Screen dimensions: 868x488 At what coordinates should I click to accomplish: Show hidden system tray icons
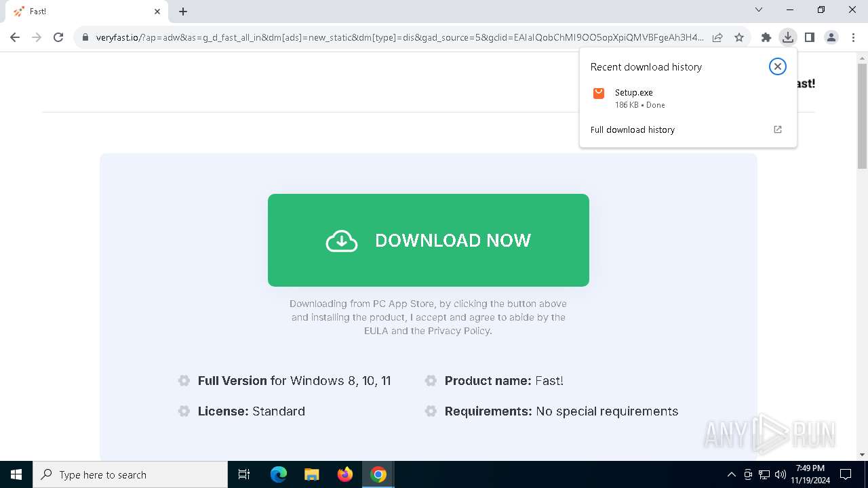coord(731,474)
